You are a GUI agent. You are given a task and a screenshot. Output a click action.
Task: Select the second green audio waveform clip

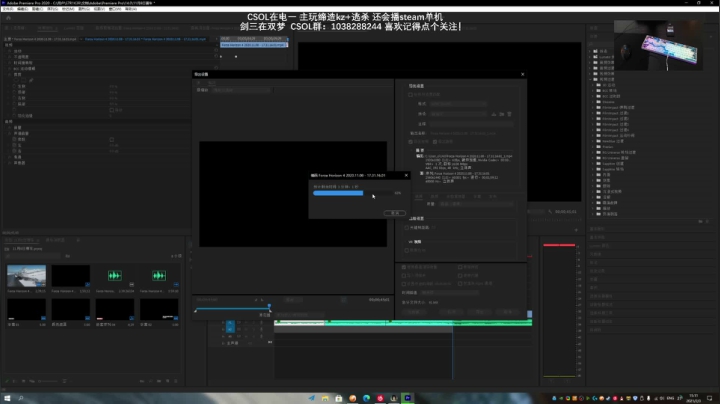tap(159, 276)
